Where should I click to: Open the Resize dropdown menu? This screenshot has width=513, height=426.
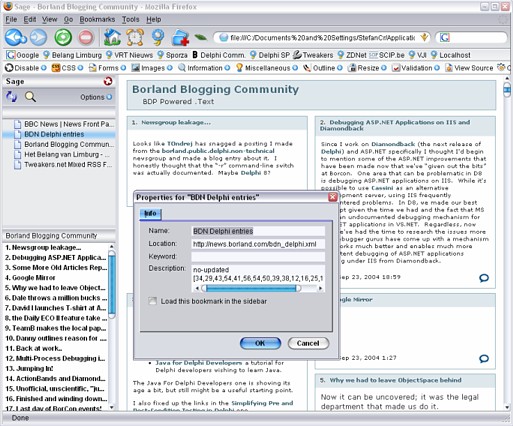coord(367,68)
